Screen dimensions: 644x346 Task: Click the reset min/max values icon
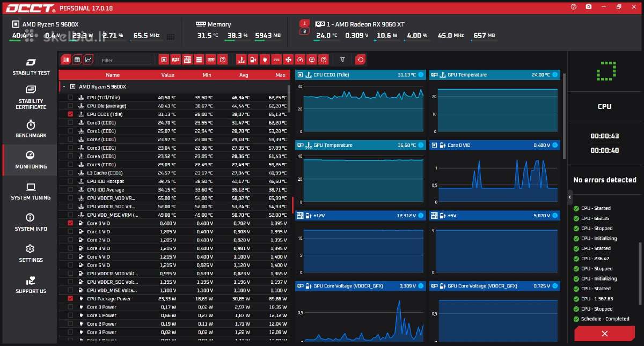(360, 60)
